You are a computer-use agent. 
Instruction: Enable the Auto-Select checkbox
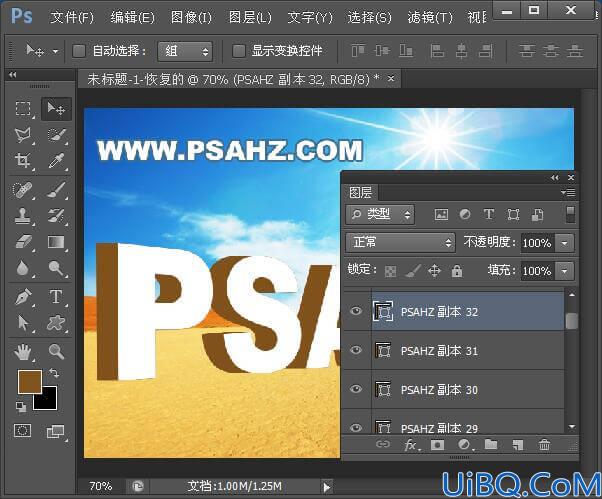tap(79, 51)
